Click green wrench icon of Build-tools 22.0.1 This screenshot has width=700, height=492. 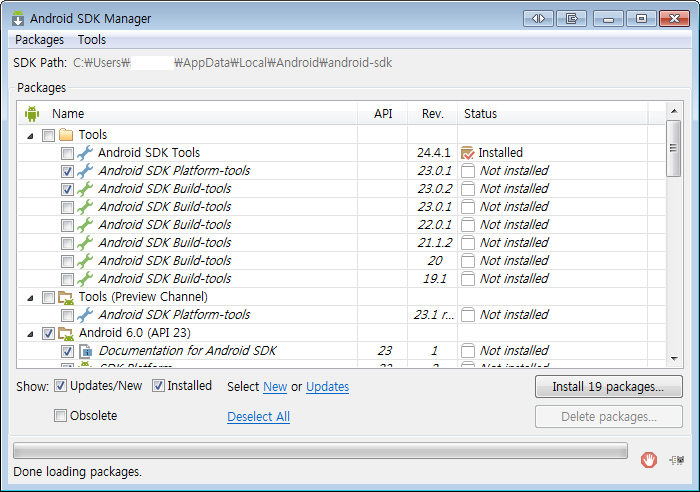[x=85, y=225]
